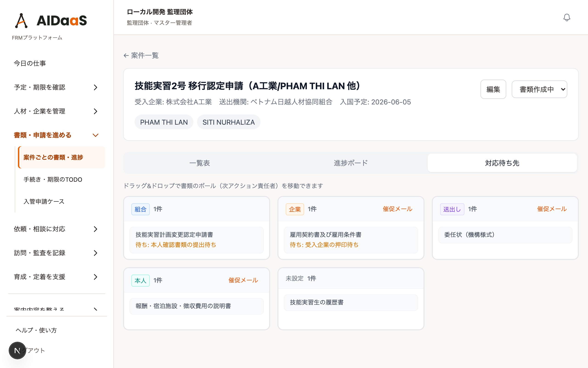Click the 送出し column badge

point(452,209)
